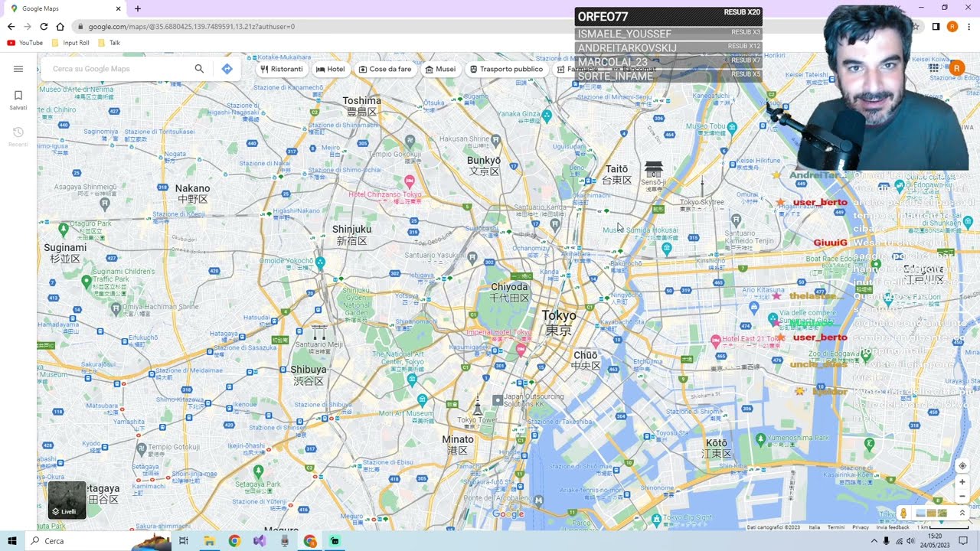Center map on your current location
Screen dimensions: 980x551
point(962,465)
